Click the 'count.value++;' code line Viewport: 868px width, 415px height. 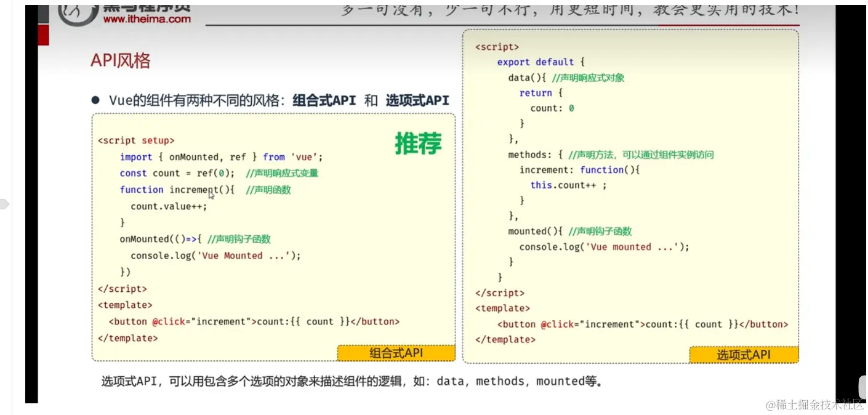pyautogui.click(x=169, y=206)
